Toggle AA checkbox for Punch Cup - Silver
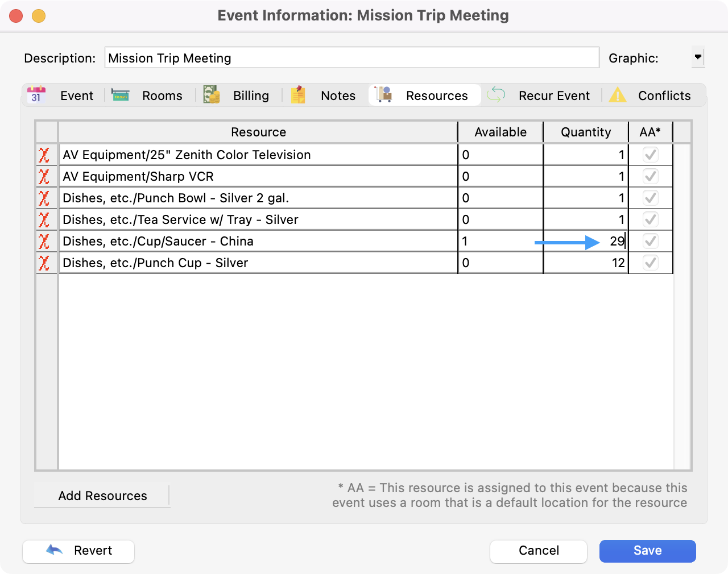The height and width of the screenshot is (574, 728). tap(650, 263)
